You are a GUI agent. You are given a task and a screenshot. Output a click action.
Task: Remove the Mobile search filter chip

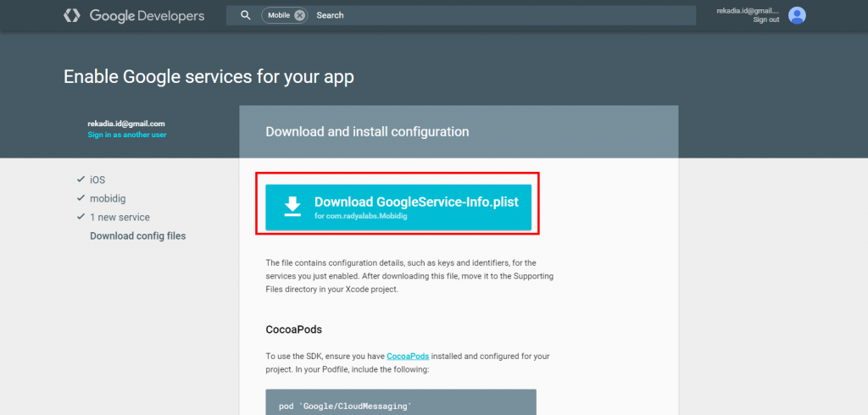click(299, 15)
